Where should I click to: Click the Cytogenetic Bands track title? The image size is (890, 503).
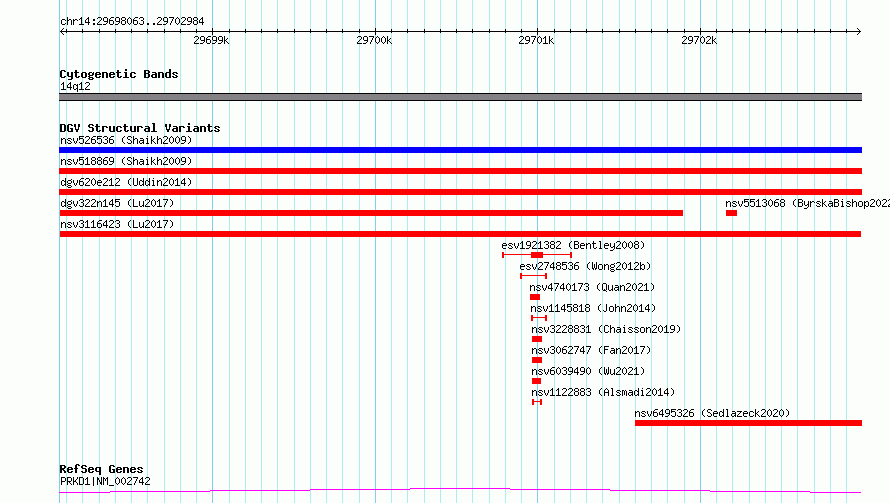(119, 74)
